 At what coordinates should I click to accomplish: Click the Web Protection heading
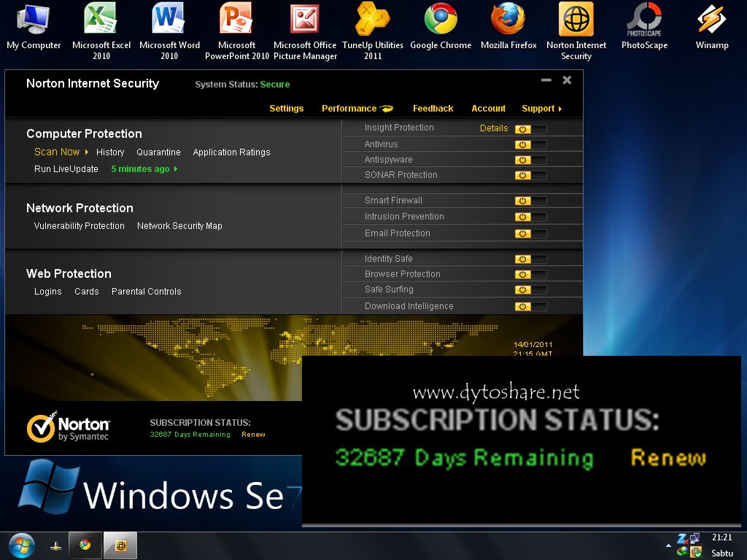[x=69, y=274]
